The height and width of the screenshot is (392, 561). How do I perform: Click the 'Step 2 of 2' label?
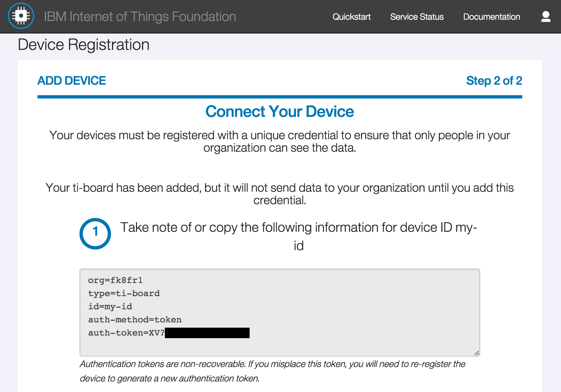(x=494, y=81)
